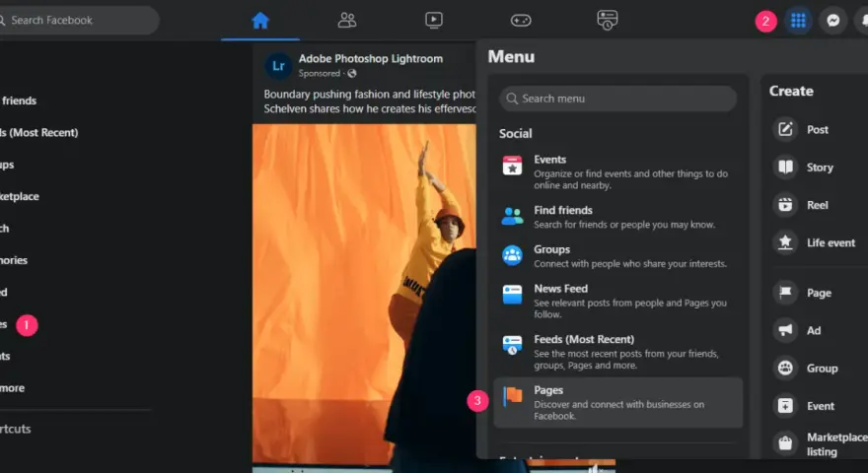
Task: Go to Home feed tab icon
Action: click(259, 21)
